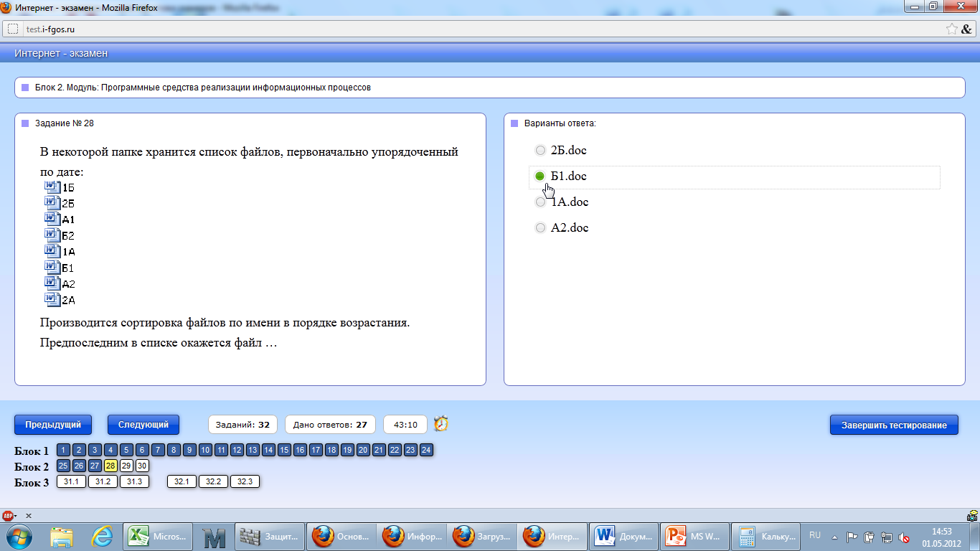
Task: Open Action Center flag icon
Action: tap(852, 537)
